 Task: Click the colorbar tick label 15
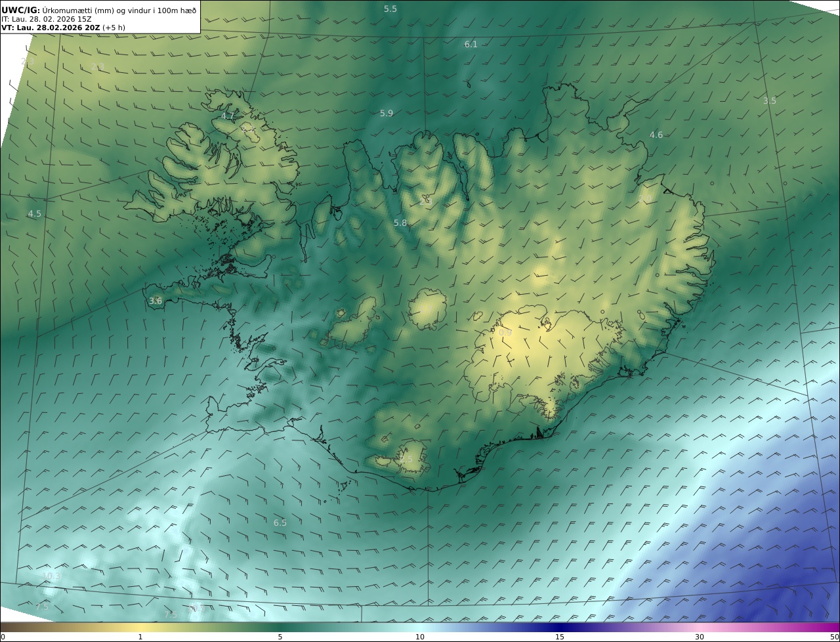pos(560,637)
